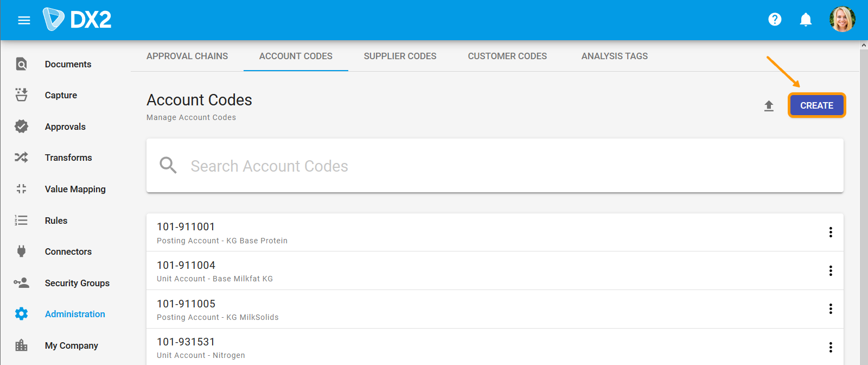
Task: Click 'Unit Account - Nitrogen' text
Action: click(201, 355)
